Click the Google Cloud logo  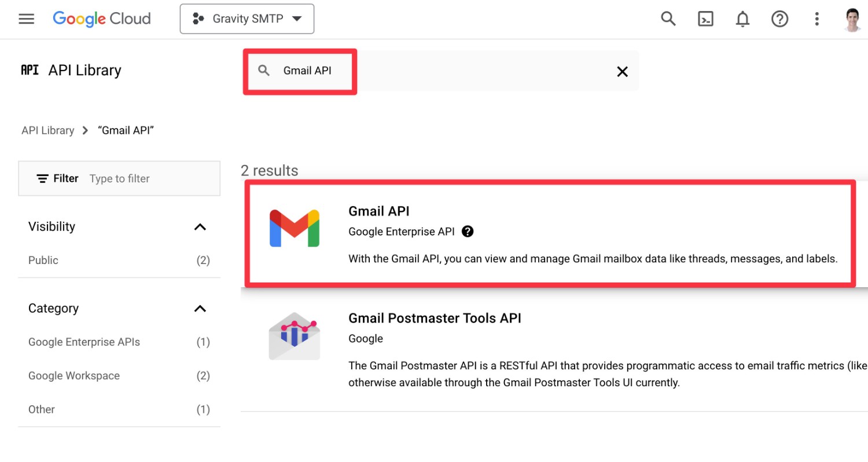pyautogui.click(x=102, y=19)
